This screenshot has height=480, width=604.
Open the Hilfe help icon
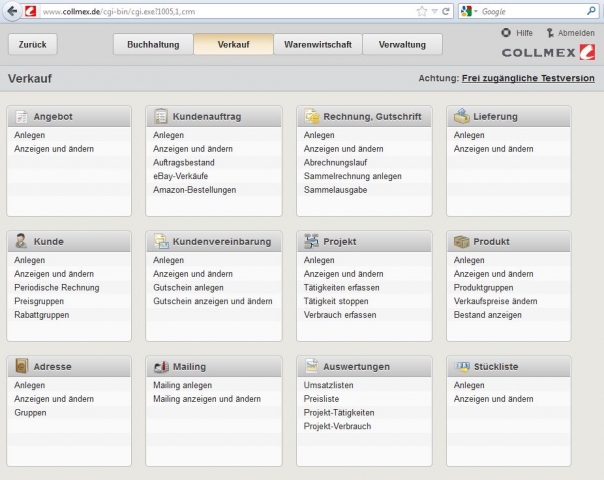[506, 33]
